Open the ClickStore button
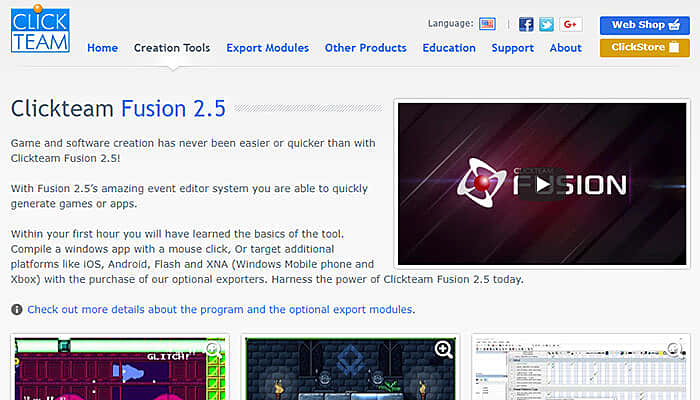This screenshot has width=700, height=400. pos(645,47)
